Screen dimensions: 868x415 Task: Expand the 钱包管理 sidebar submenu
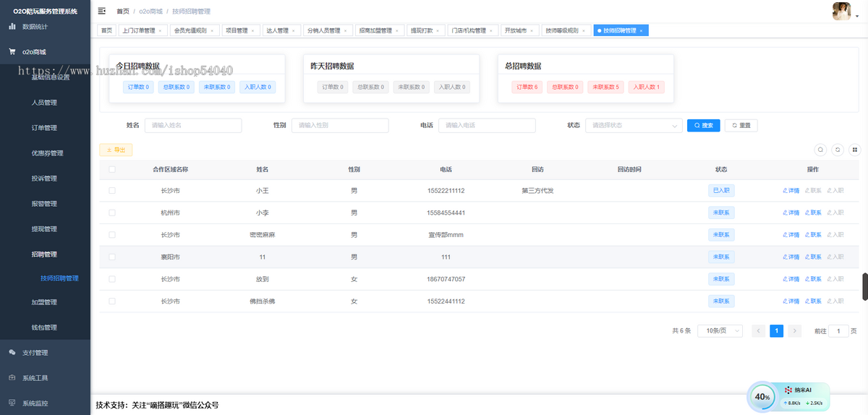point(45,328)
